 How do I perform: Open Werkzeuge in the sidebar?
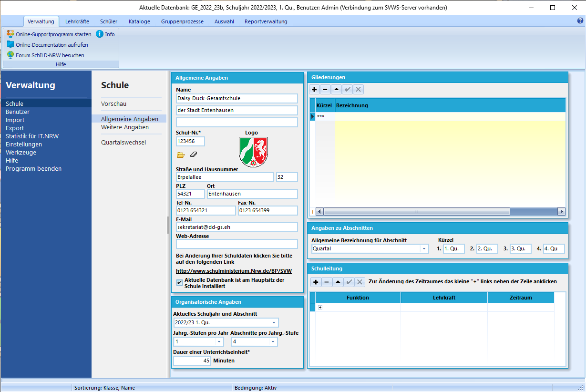point(21,152)
